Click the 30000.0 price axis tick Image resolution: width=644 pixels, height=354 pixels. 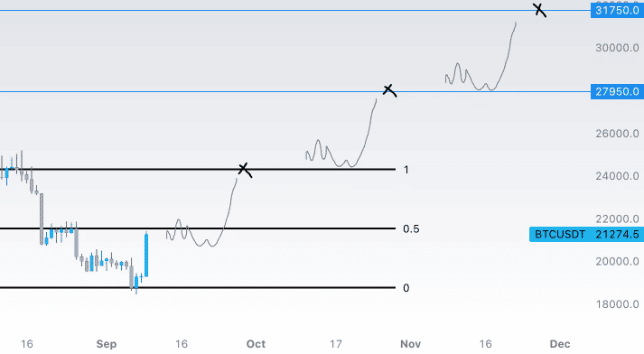click(x=617, y=48)
